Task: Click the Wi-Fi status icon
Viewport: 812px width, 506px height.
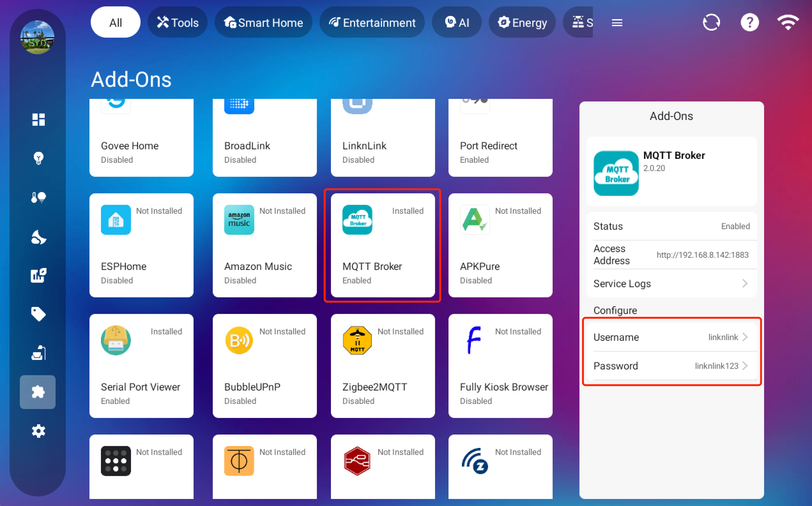Action: tap(788, 23)
